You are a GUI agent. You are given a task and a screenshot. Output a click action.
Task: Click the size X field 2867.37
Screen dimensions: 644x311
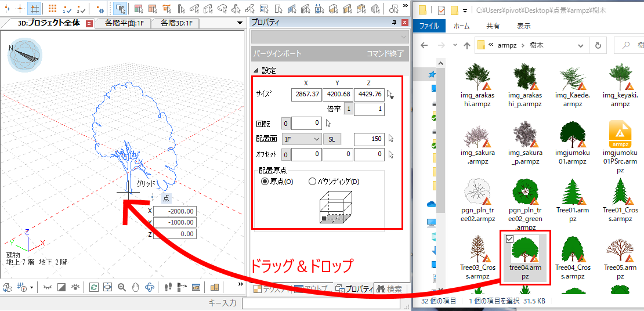(x=306, y=95)
